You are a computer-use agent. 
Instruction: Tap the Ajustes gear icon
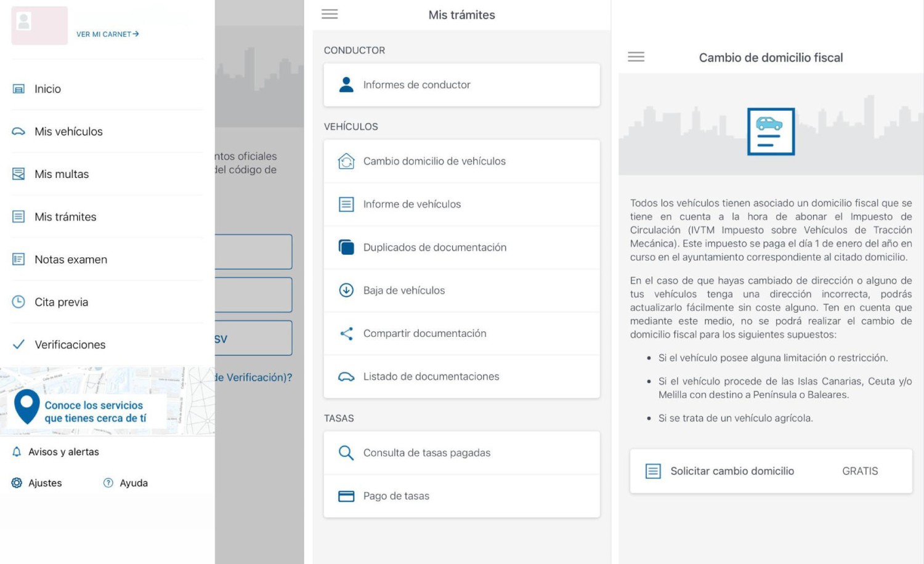click(17, 483)
